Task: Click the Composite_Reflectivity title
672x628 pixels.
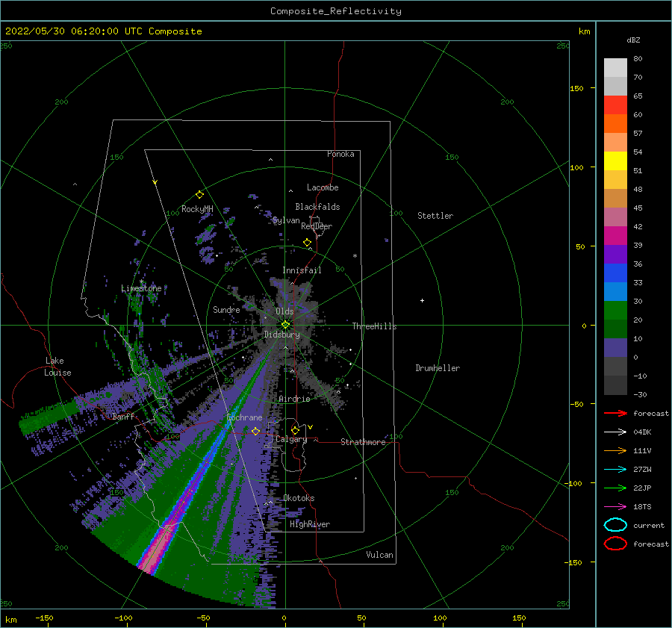Action: click(335, 11)
